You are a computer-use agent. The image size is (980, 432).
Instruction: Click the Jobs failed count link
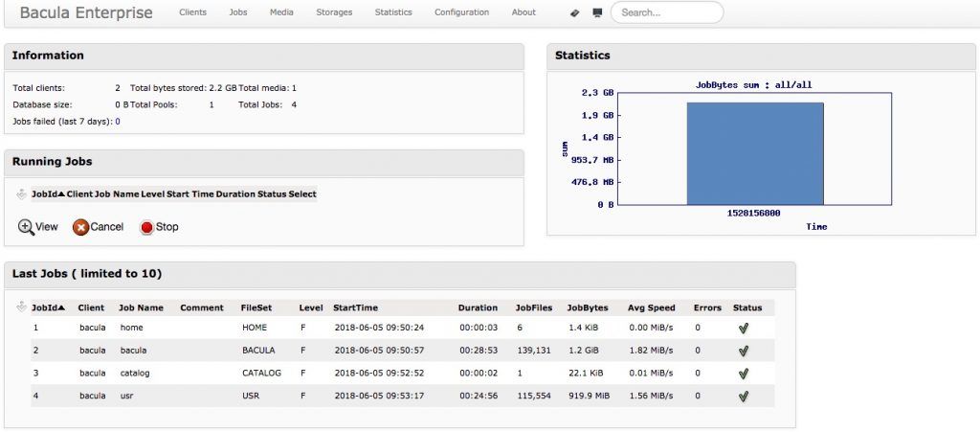click(118, 122)
